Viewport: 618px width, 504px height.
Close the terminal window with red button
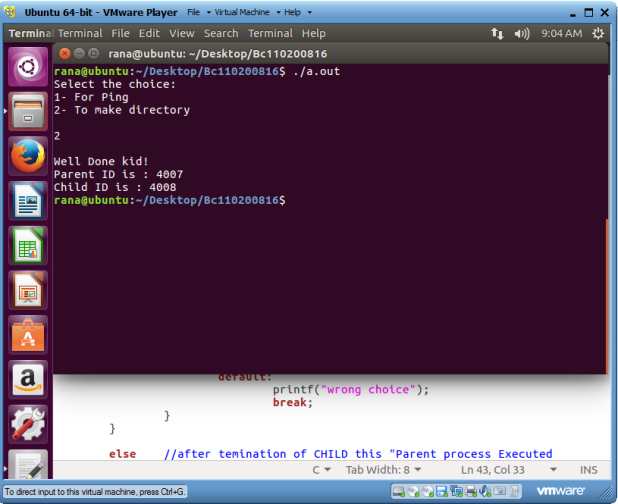pyautogui.click(x=65, y=53)
